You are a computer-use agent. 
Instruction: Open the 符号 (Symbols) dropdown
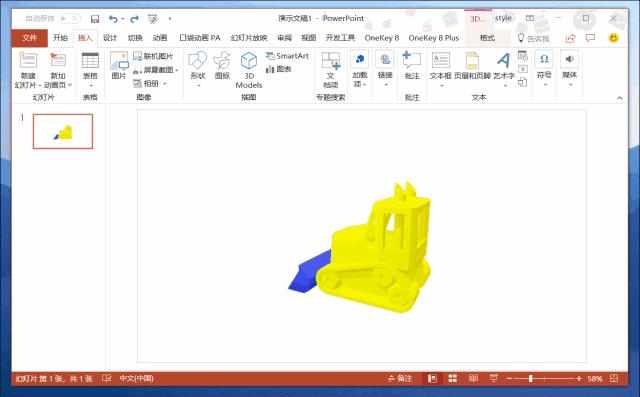tap(544, 70)
